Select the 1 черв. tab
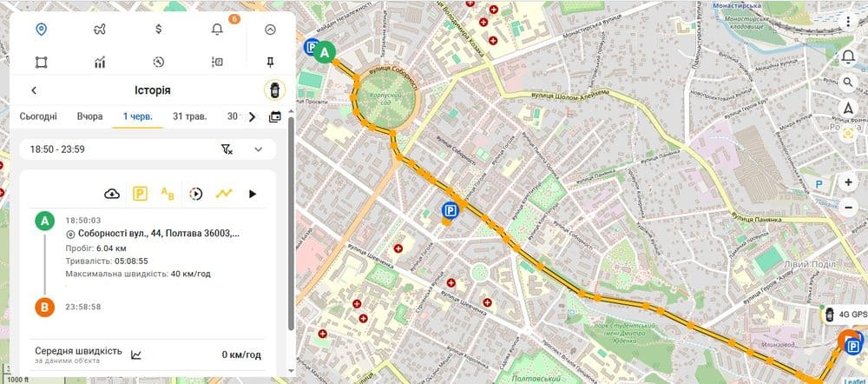Screen dimensions: 868x384 pyautogui.click(x=138, y=116)
